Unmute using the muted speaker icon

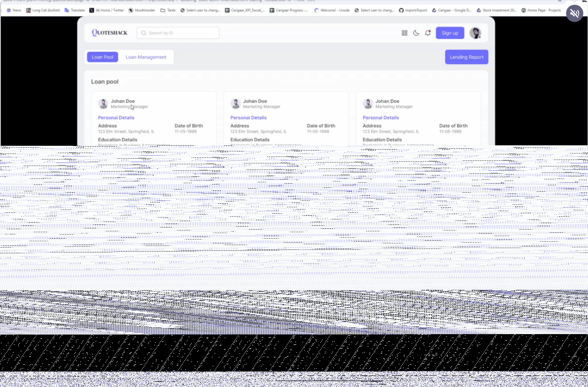pyautogui.click(x=574, y=13)
